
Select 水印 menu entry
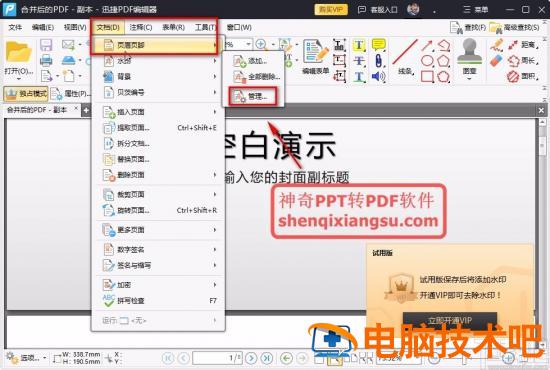(158, 61)
